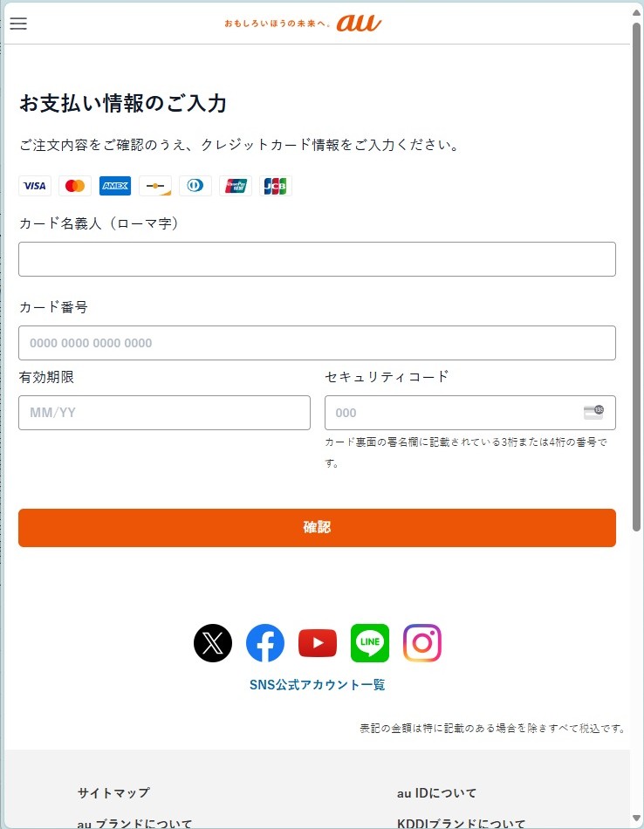Screen dimensions: 644x829
Task: Open the LINE icon
Action: click(370, 643)
